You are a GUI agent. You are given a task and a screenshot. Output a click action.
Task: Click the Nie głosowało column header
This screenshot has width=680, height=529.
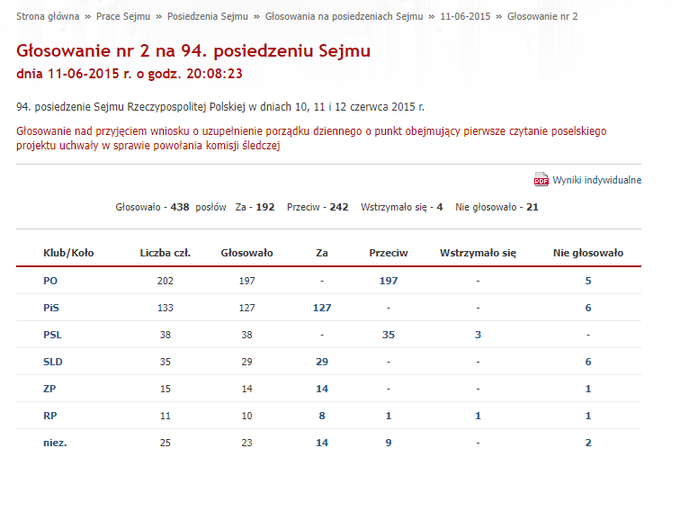click(x=588, y=253)
